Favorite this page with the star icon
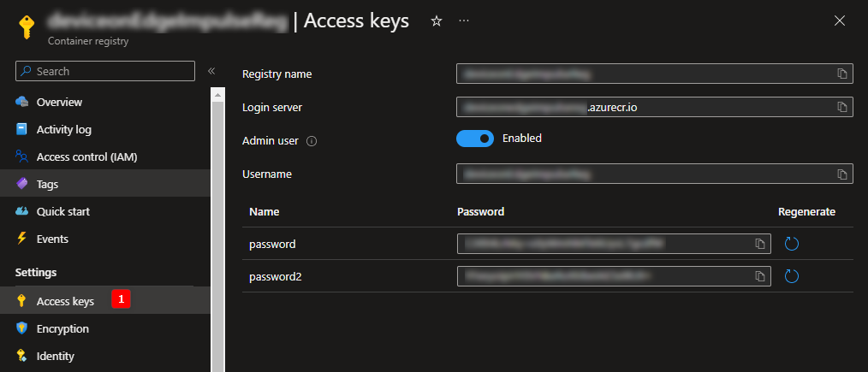This screenshot has height=372, width=868. (x=436, y=21)
